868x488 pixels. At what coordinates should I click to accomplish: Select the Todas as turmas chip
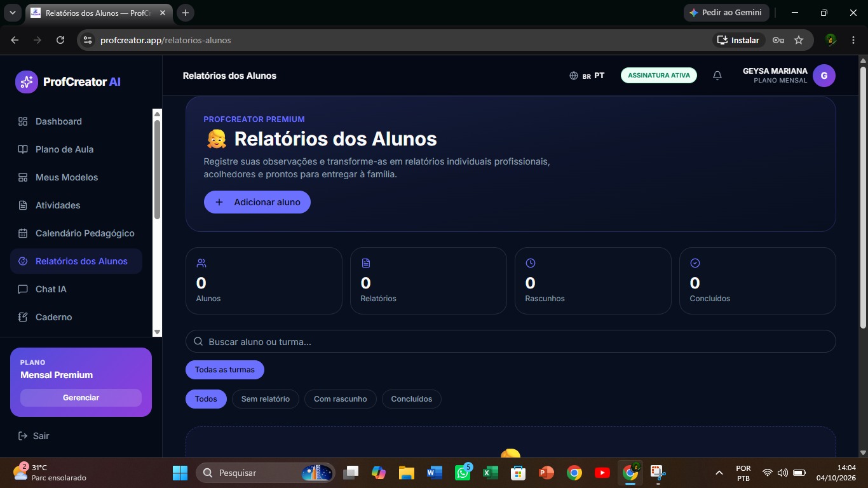pos(225,370)
